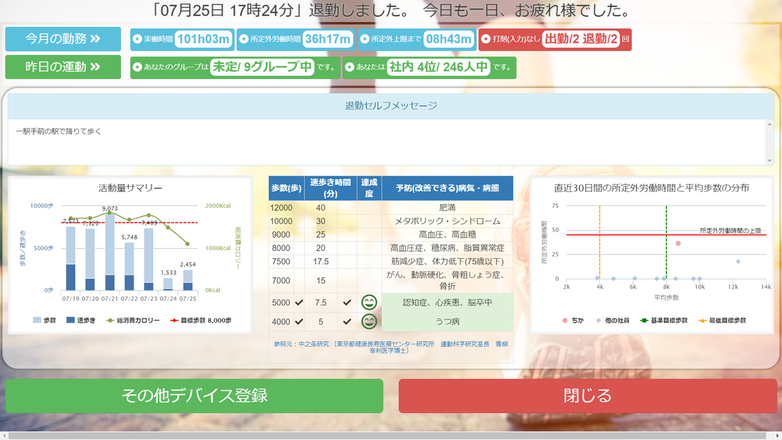
Task: Select the 予防(改善できる)病気・病態 column header
Action: [x=446, y=187]
